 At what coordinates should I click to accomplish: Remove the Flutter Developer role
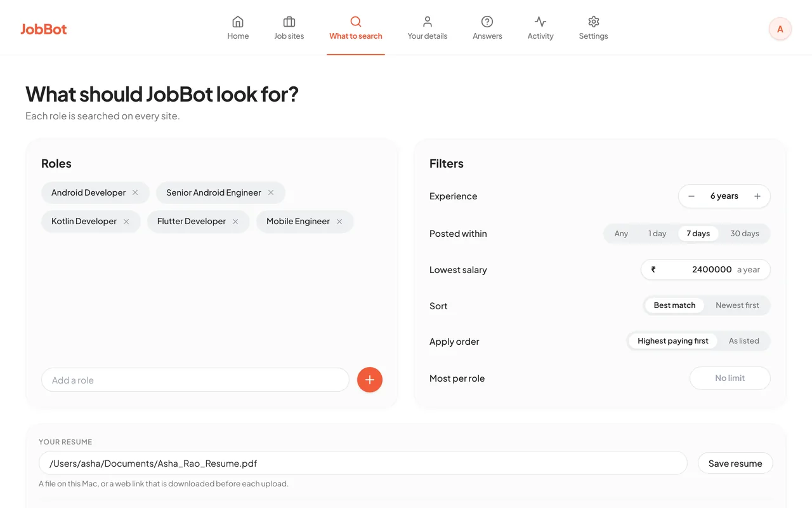pos(235,221)
